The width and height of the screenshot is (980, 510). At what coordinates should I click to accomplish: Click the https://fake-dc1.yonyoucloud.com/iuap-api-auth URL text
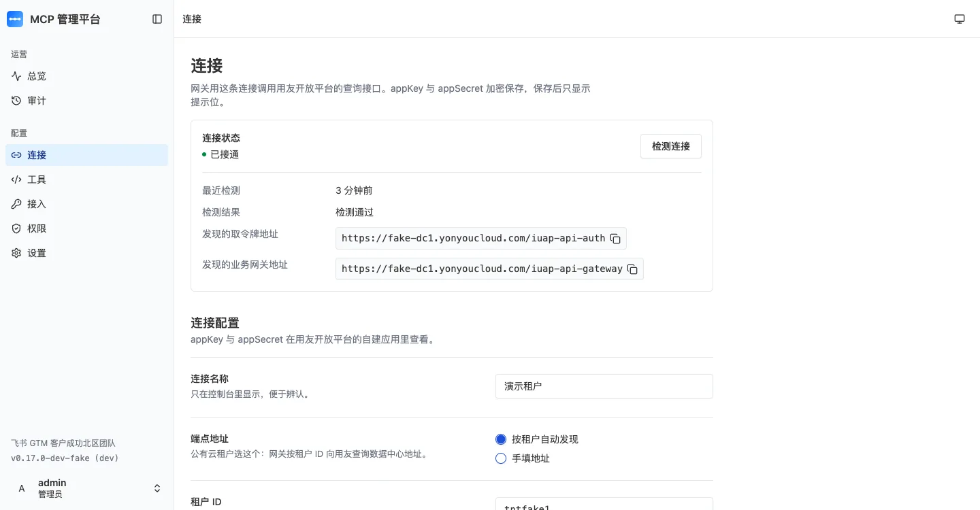pos(474,239)
